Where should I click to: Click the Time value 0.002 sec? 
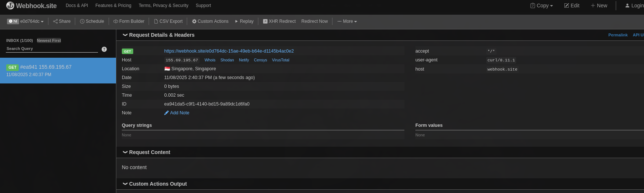point(174,95)
